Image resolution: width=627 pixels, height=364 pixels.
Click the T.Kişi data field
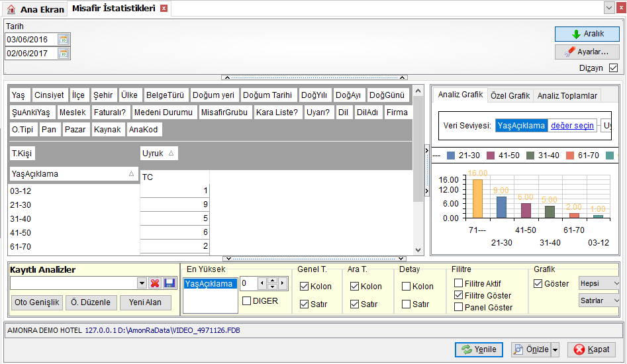pos(22,154)
